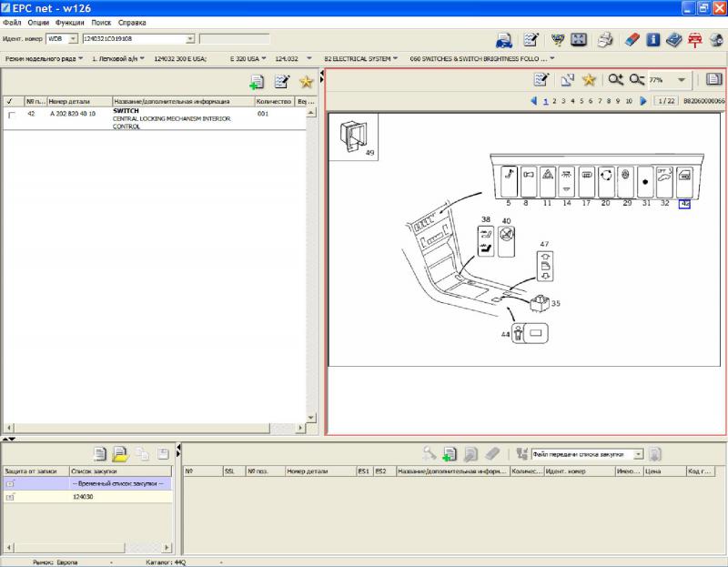The width and height of the screenshot is (728, 567).
Task: Open the blue info icon
Action: point(653,39)
